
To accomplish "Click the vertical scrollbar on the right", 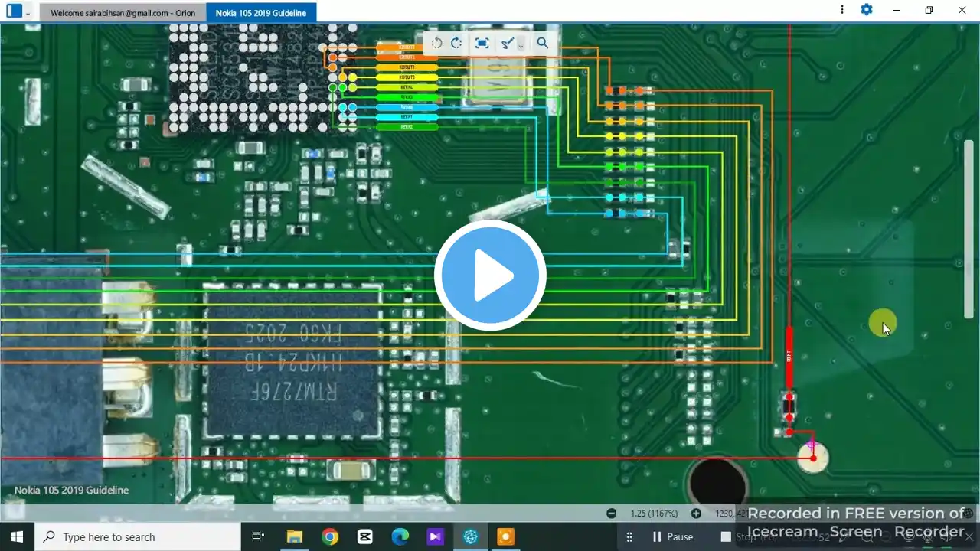I will [x=969, y=230].
